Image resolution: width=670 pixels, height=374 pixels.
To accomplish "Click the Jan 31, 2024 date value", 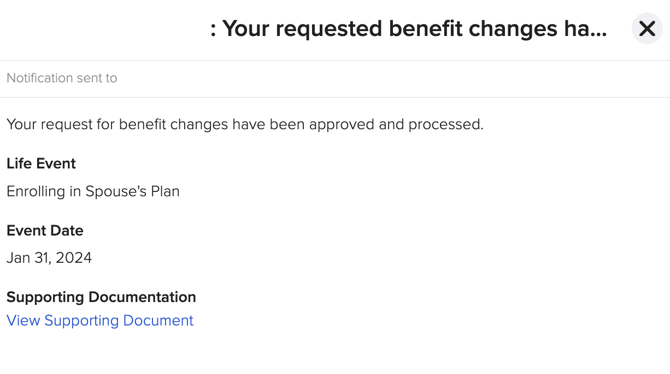I will tap(49, 258).
